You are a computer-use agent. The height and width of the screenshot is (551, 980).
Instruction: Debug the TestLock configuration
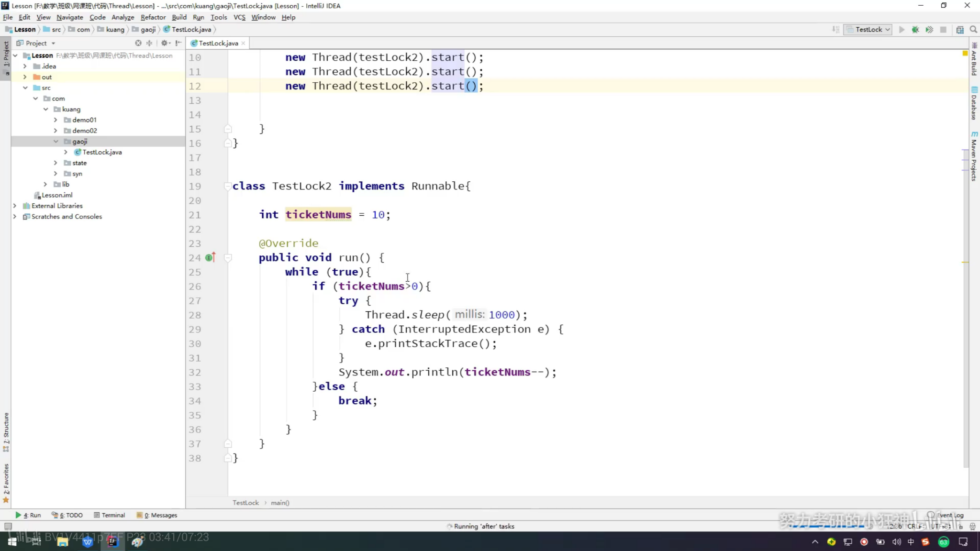915,30
